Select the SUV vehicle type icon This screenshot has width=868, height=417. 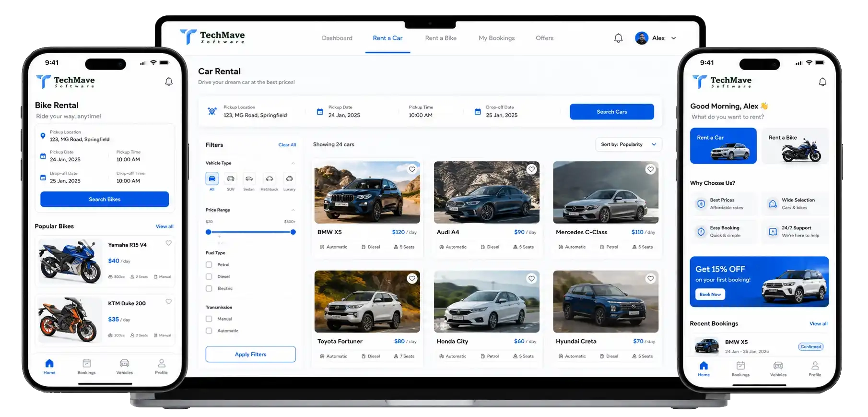tap(231, 179)
